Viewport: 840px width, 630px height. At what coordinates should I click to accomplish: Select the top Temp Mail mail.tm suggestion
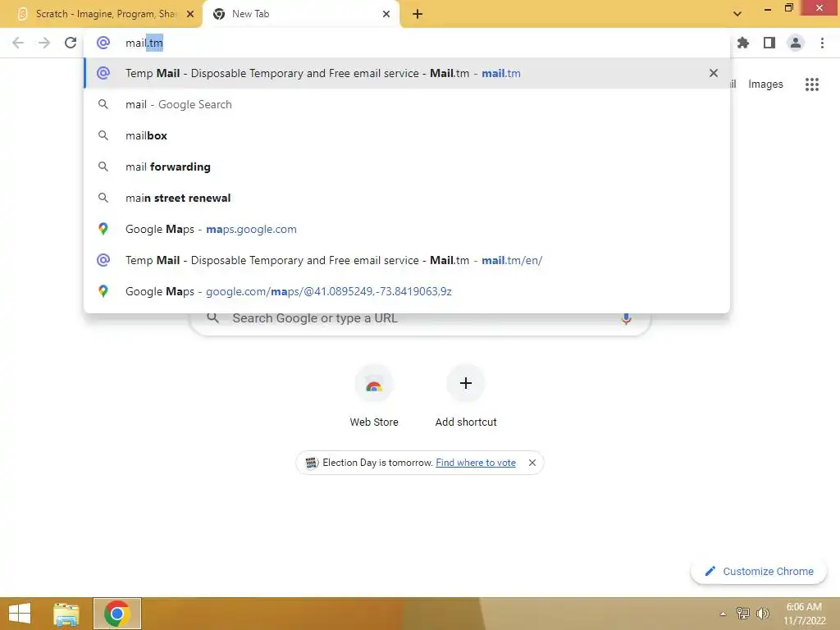click(407, 73)
